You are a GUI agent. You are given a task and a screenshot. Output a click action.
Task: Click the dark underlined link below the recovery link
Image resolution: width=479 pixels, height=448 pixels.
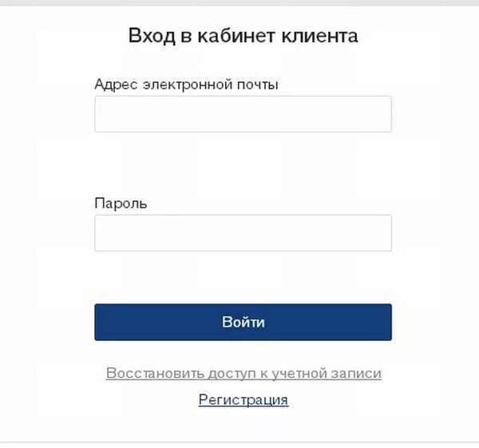[x=243, y=400]
